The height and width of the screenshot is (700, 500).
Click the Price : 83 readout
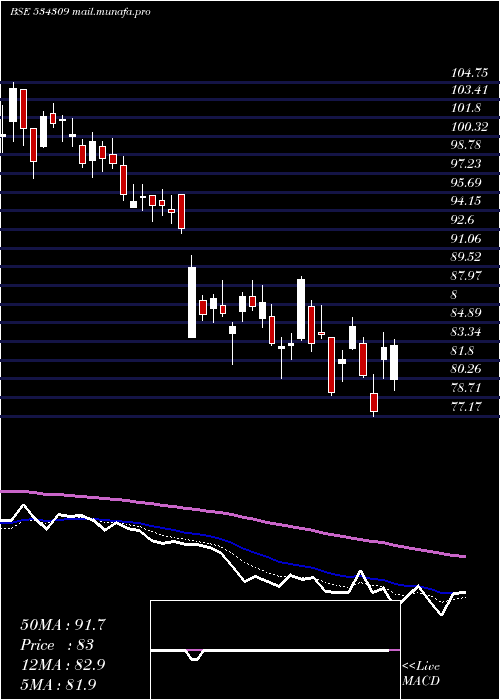click(57, 645)
